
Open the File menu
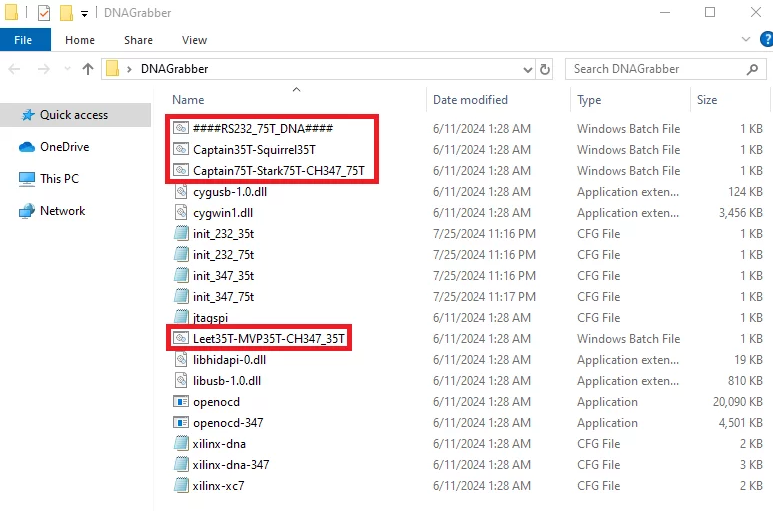(23, 40)
